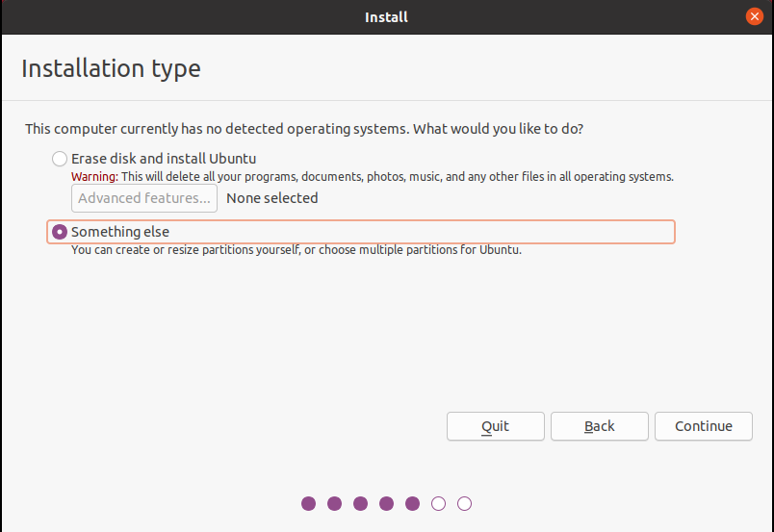Screen dimensions: 774x532
Task: Go back with the Back button
Action: (600, 426)
